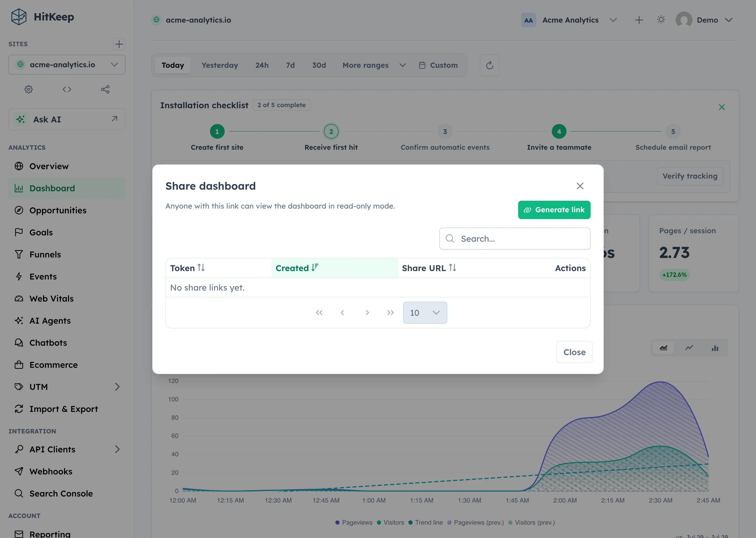Add a new site with the plus button
756x538 pixels.
click(x=119, y=44)
